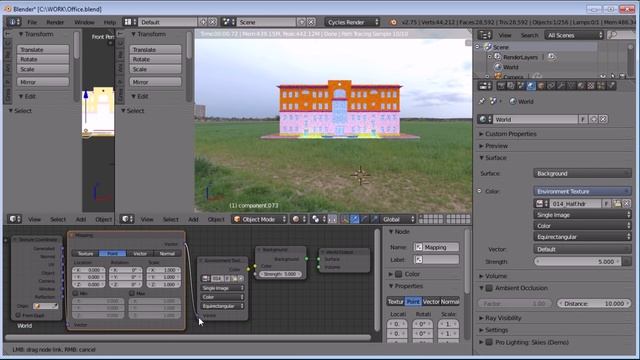
Task: Open the viewport shading mode selector
Action: click(298, 219)
